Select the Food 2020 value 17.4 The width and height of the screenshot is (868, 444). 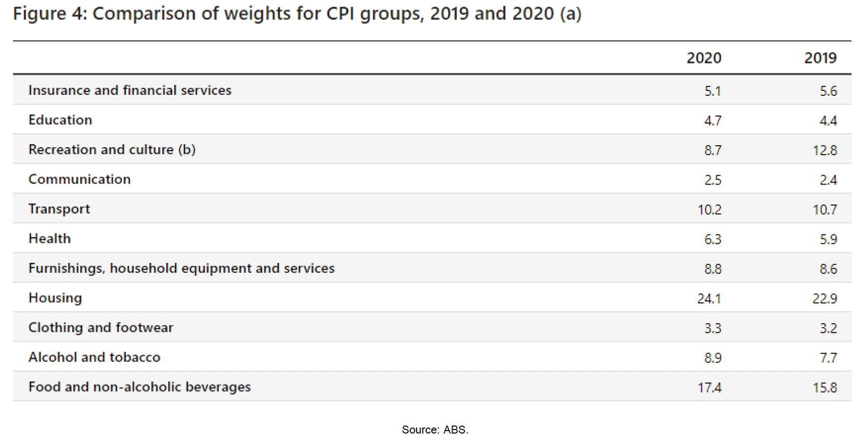[709, 388]
